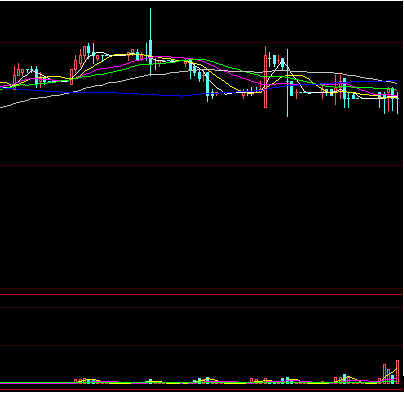Select the cyan candle at the decline's low
The width and height of the screenshot is (404, 393).
tap(207, 87)
